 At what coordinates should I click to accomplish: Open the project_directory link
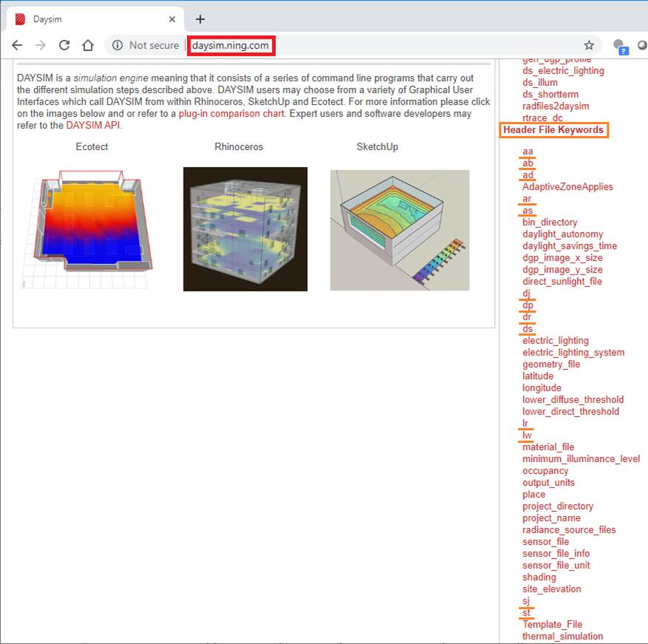tap(558, 506)
